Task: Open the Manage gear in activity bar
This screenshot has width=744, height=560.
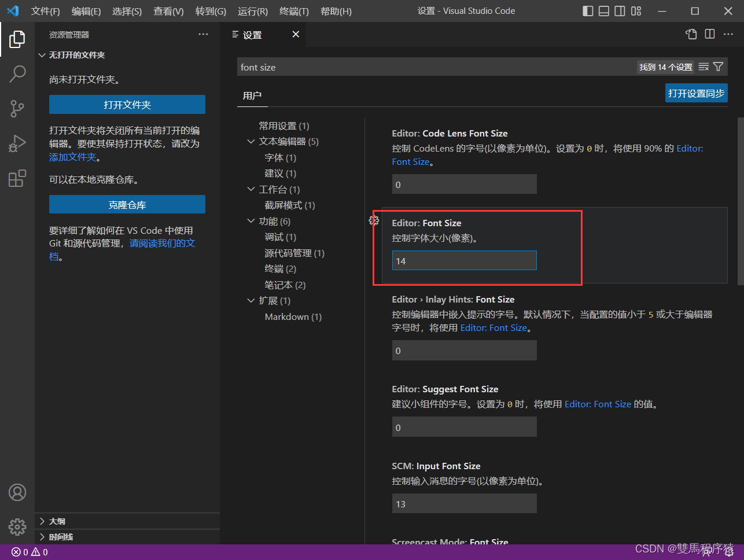Action: [x=17, y=527]
